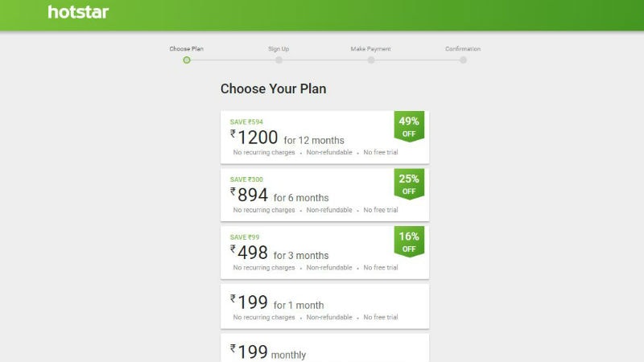Select the Choose Plan step label
Viewport: 644px width, 362px height.
click(186, 49)
